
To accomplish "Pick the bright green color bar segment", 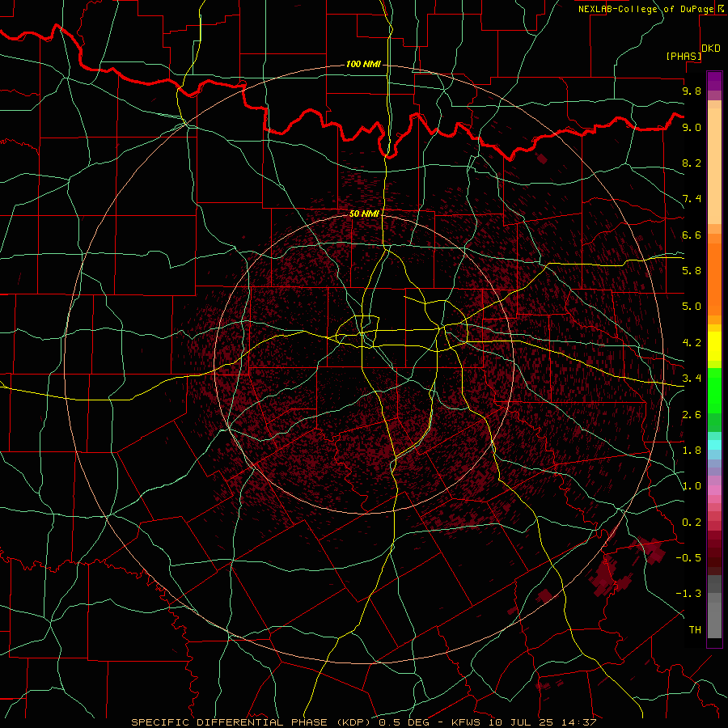I will pyautogui.click(x=714, y=390).
